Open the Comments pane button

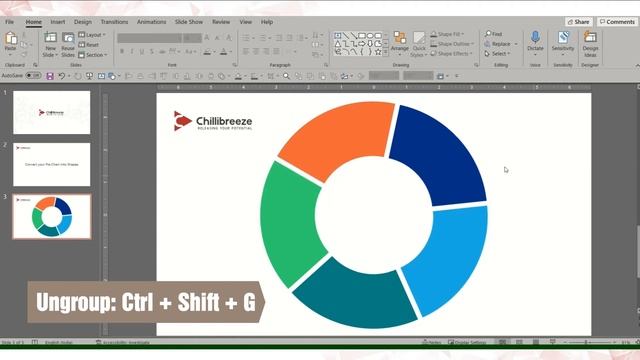click(617, 22)
